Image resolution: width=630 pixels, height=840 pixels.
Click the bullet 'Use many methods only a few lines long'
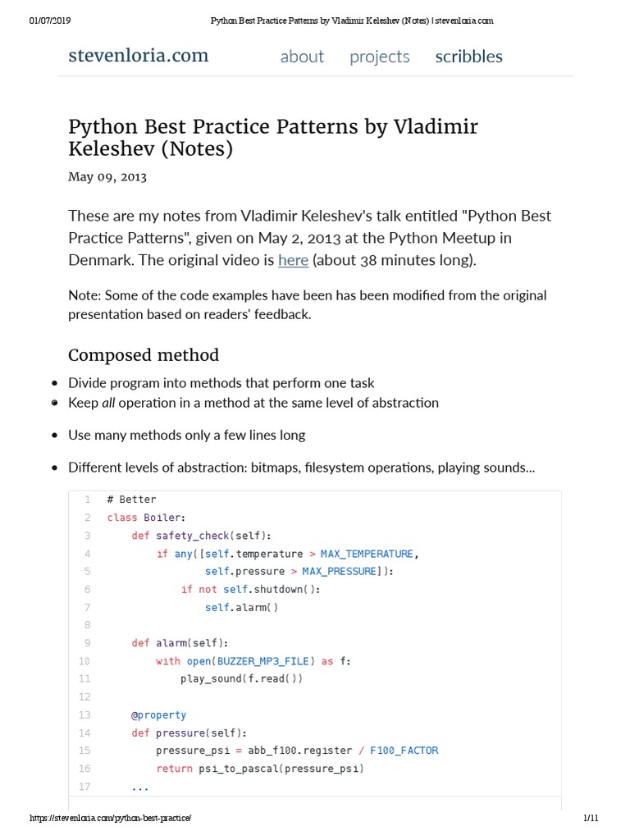click(x=186, y=436)
